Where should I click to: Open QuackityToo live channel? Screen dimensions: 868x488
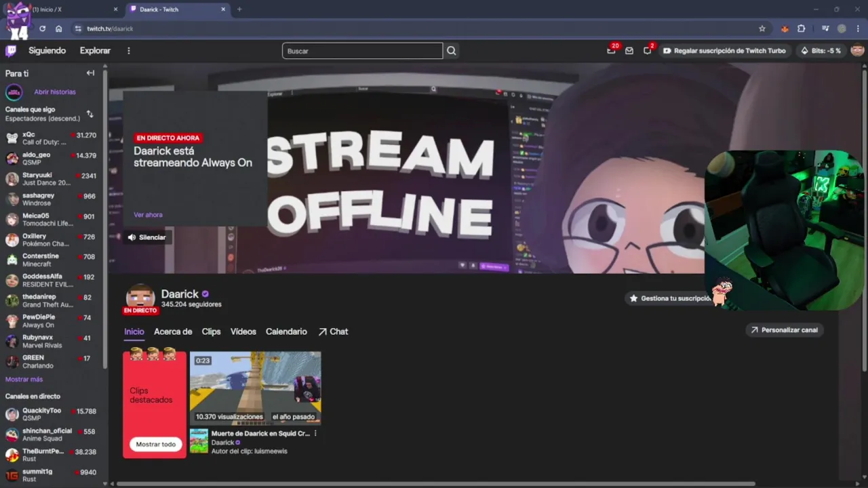click(x=51, y=414)
